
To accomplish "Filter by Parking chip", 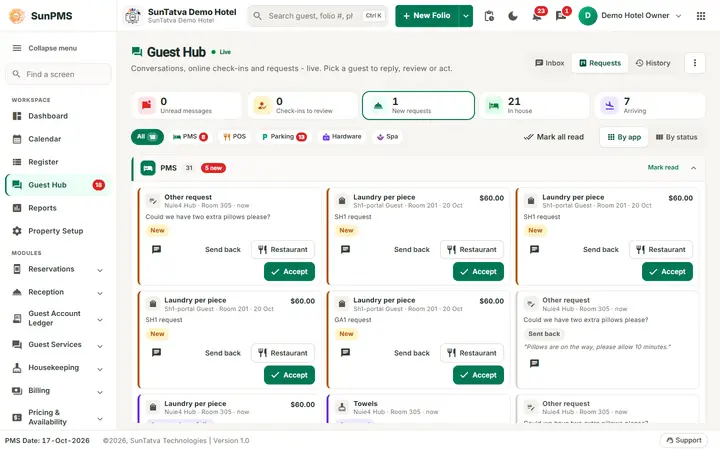I will [284, 137].
